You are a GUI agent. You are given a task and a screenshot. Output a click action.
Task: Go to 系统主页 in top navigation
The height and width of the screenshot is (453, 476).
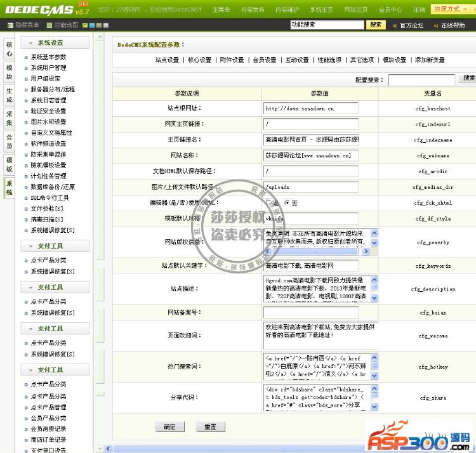tap(322, 10)
